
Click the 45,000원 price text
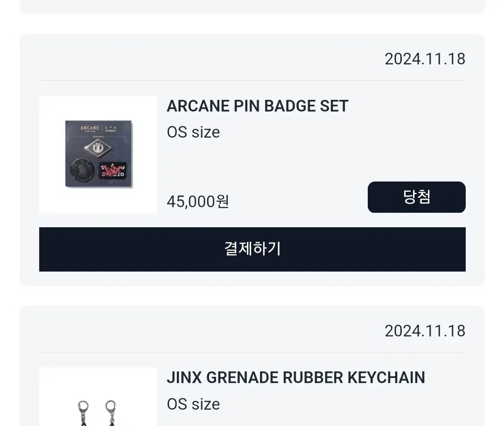pos(198,202)
